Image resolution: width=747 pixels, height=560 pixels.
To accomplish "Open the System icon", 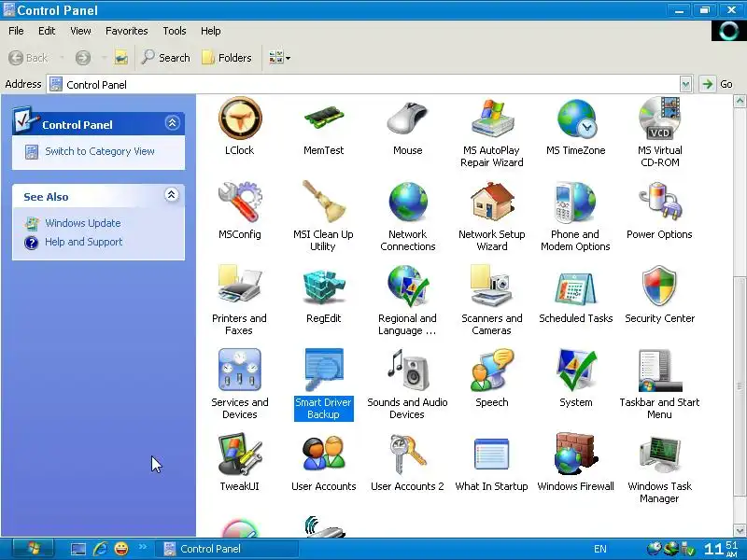I will pos(576,370).
